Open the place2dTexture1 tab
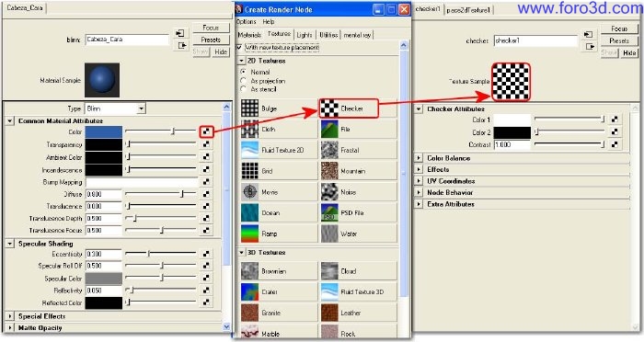The width and height of the screenshot is (644, 342). click(468, 10)
